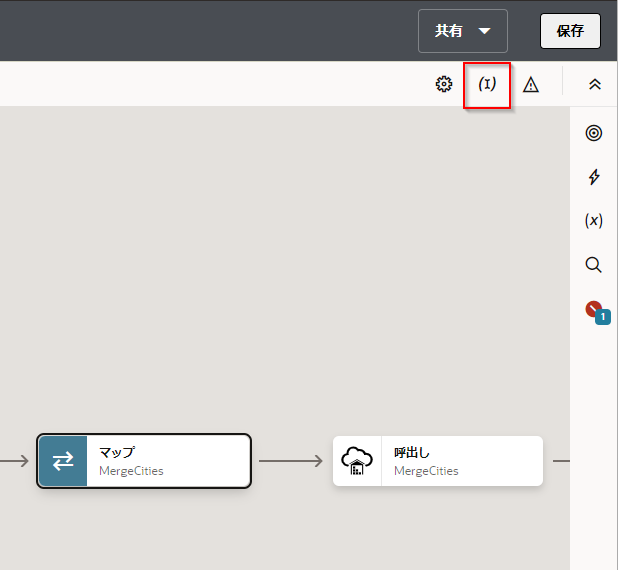Viewport: 618px width, 570px height.
Task: Click the magnifier search icon in sidebar
Action: [x=594, y=265]
